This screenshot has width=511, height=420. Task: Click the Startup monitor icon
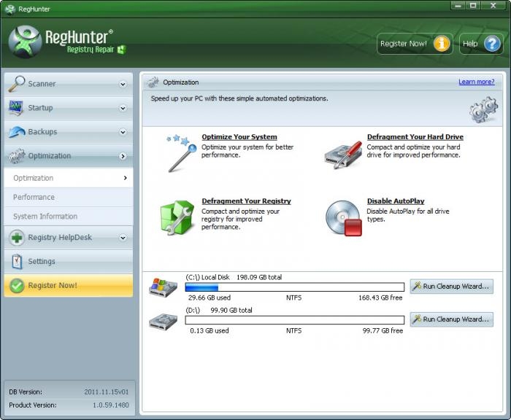[x=16, y=108]
